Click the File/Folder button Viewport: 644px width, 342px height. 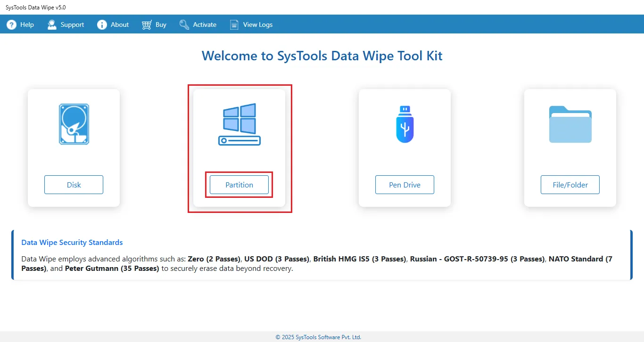570,185
